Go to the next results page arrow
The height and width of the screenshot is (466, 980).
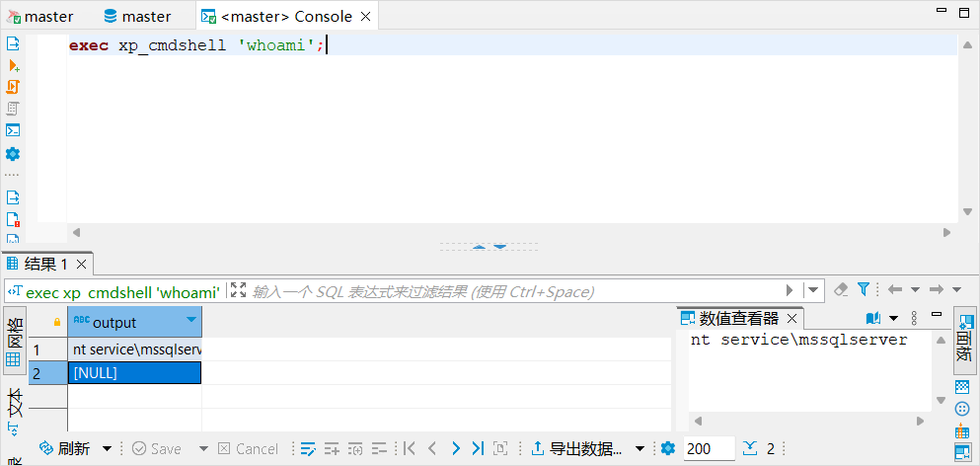pyautogui.click(x=455, y=448)
